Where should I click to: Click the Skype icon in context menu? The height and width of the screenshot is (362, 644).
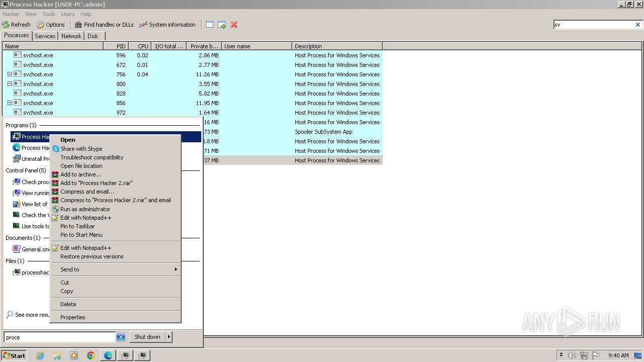click(55, 149)
